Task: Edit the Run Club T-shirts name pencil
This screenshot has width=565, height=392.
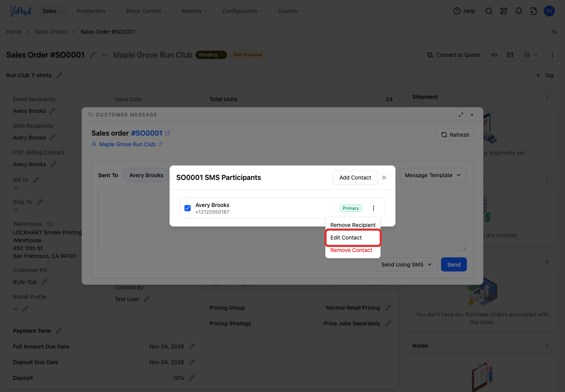Action: [59, 75]
